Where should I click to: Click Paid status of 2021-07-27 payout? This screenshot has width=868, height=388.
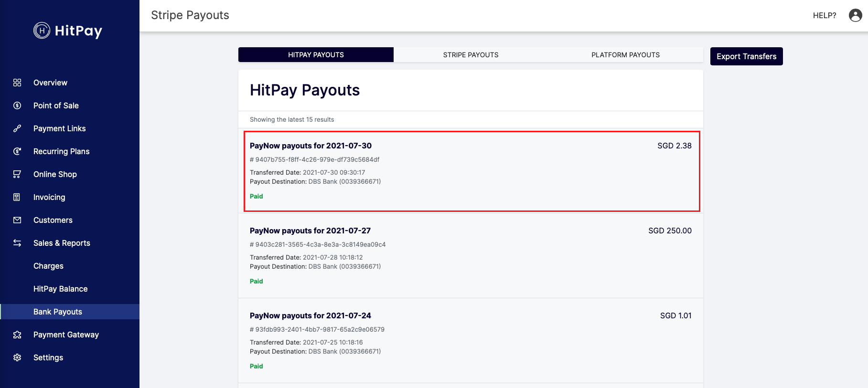(257, 281)
